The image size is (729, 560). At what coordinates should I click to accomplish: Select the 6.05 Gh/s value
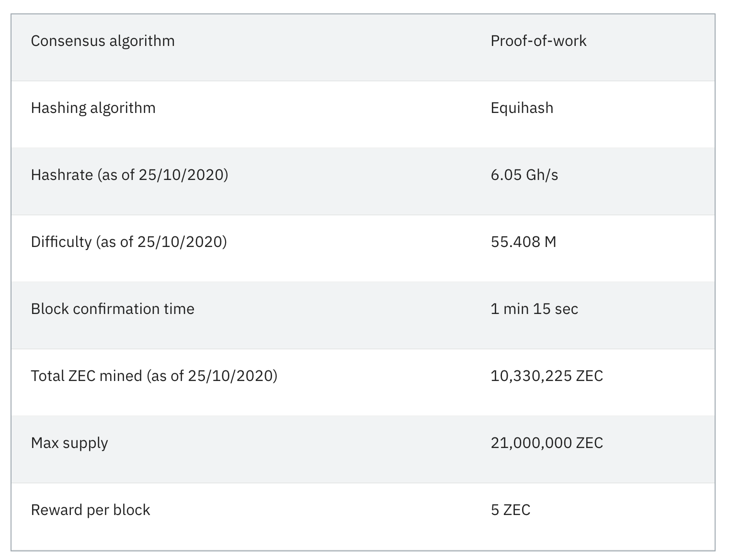[x=524, y=175]
